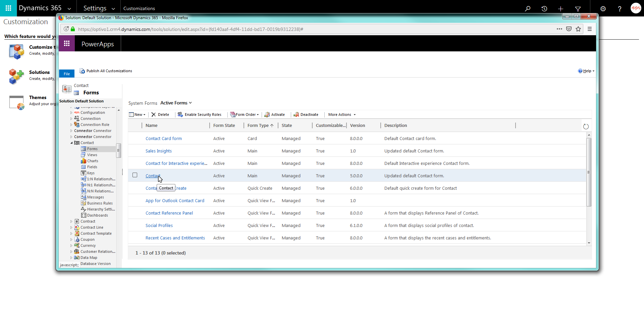This screenshot has height=319, width=644.
Task: Click the solution tree scrollbar thumb
Action: click(x=118, y=150)
